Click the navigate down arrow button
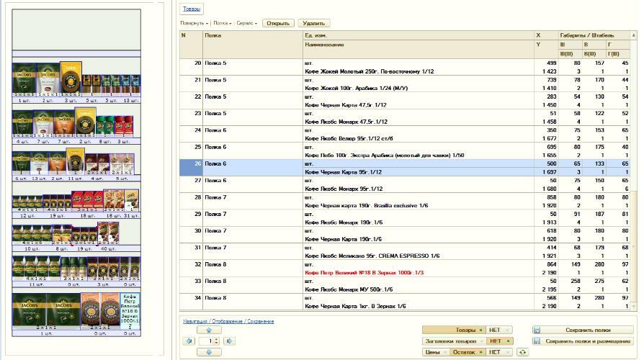 (x=209, y=352)
